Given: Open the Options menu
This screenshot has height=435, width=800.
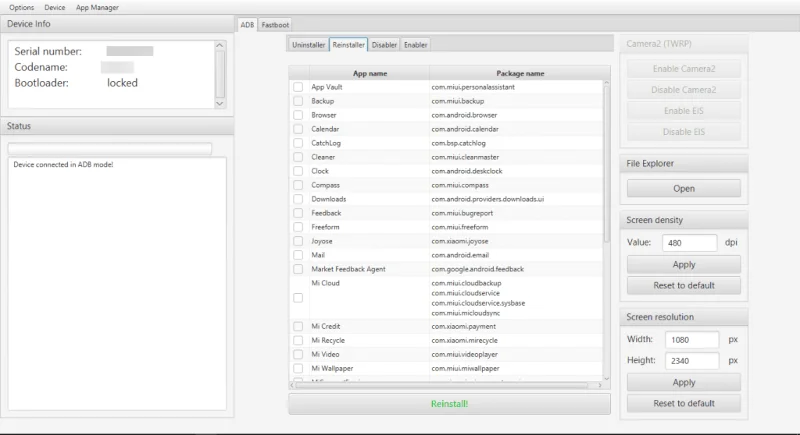Looking at the screenshot, I should point(21,8).
